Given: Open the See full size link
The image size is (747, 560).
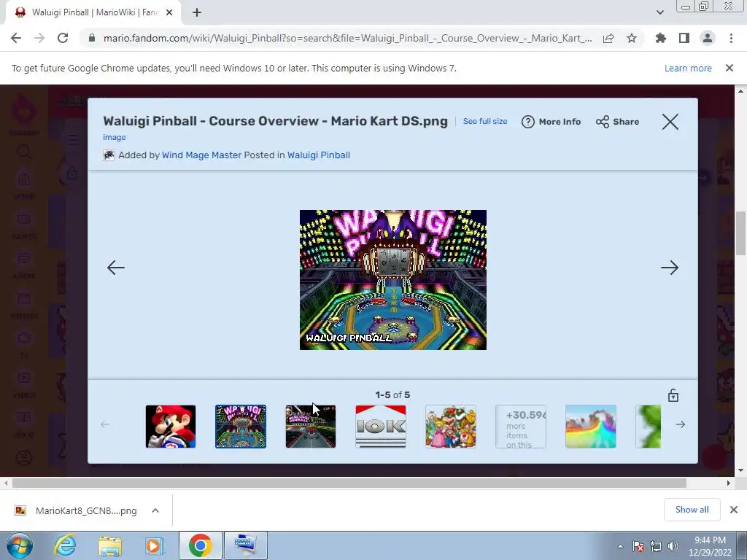Looking at the screenshot, I should 485,122.
